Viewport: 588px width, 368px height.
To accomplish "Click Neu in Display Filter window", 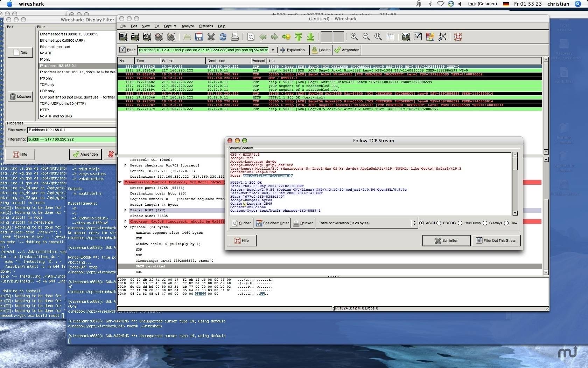I will pyautogui.click(x=20, y=53).
